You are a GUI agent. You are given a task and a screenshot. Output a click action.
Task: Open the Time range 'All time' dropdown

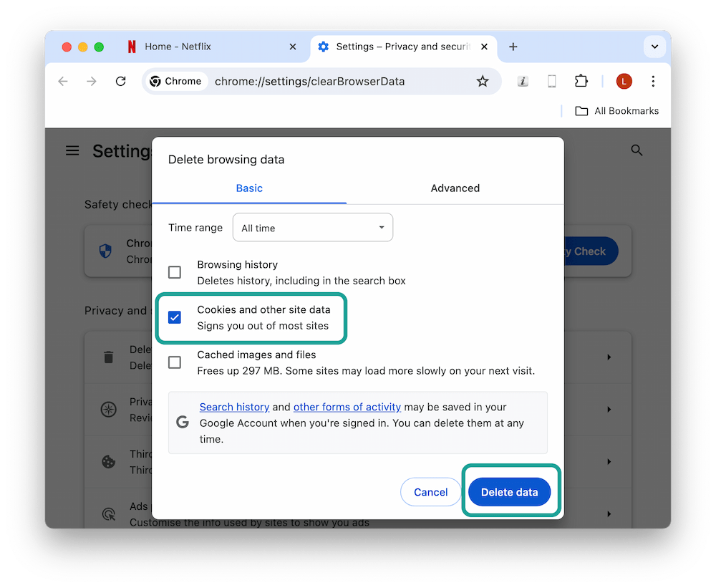coord(313,228)
